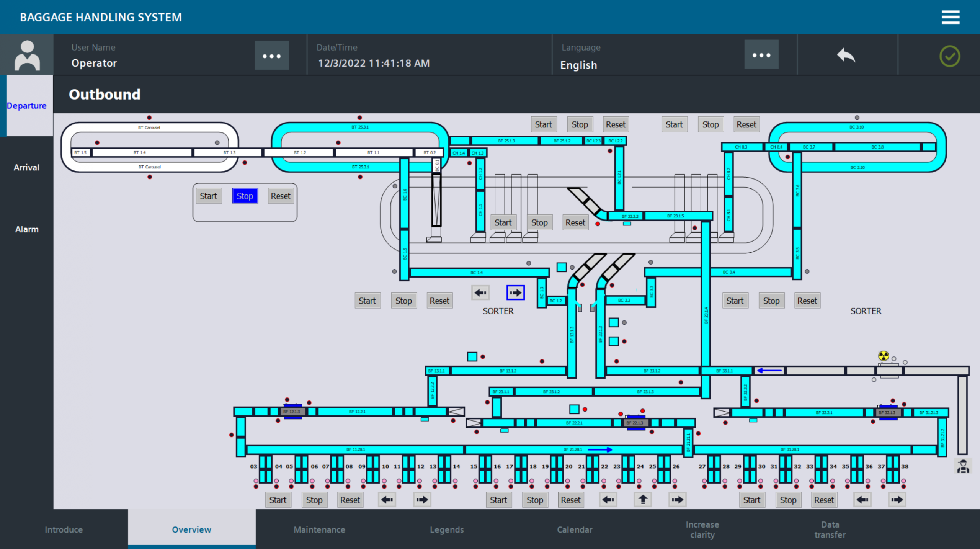Select the highlighted right arrow above SORTER
The image size is (980, 549).
click(515, 293)
